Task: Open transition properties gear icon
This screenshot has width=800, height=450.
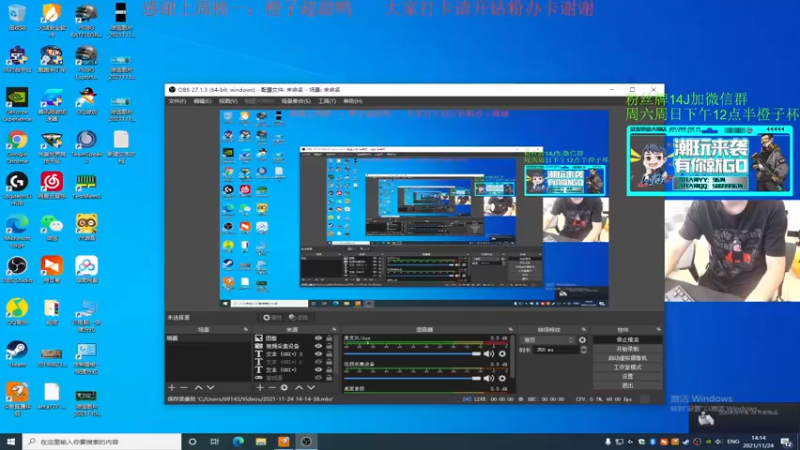Action: point(582,340)
